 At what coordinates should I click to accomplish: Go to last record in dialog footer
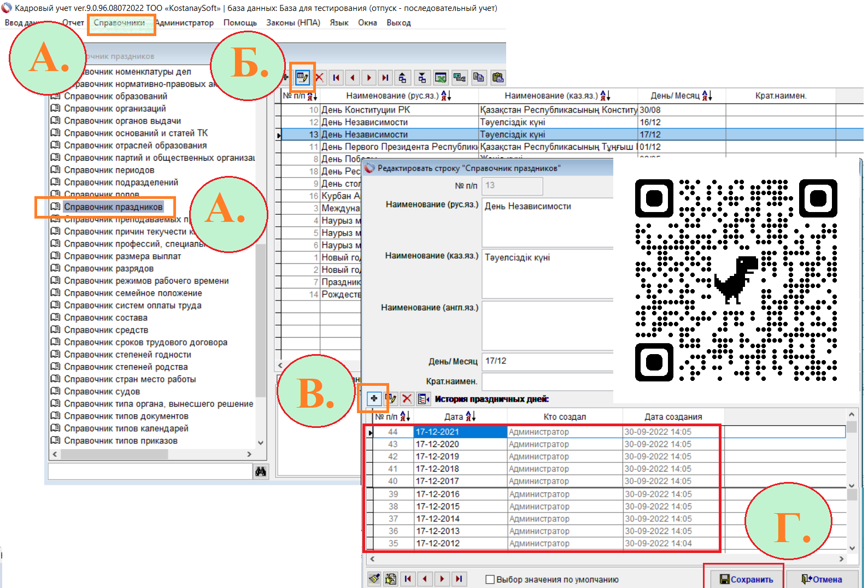click(459, 579)
